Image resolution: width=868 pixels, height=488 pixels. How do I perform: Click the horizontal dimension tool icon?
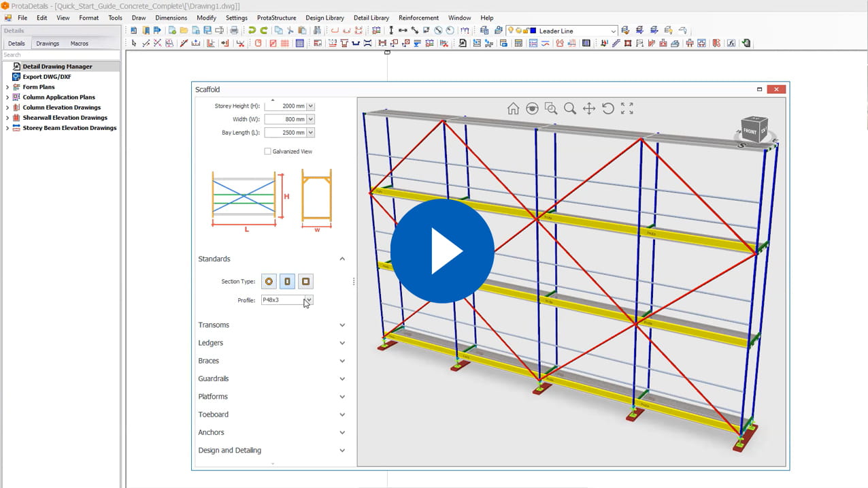[403, 30]
